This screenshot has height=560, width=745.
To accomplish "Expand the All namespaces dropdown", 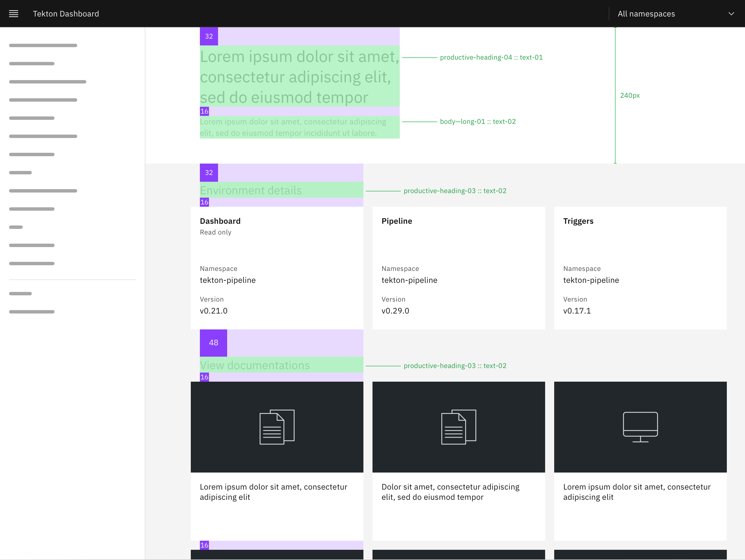I will pos(731,13).
